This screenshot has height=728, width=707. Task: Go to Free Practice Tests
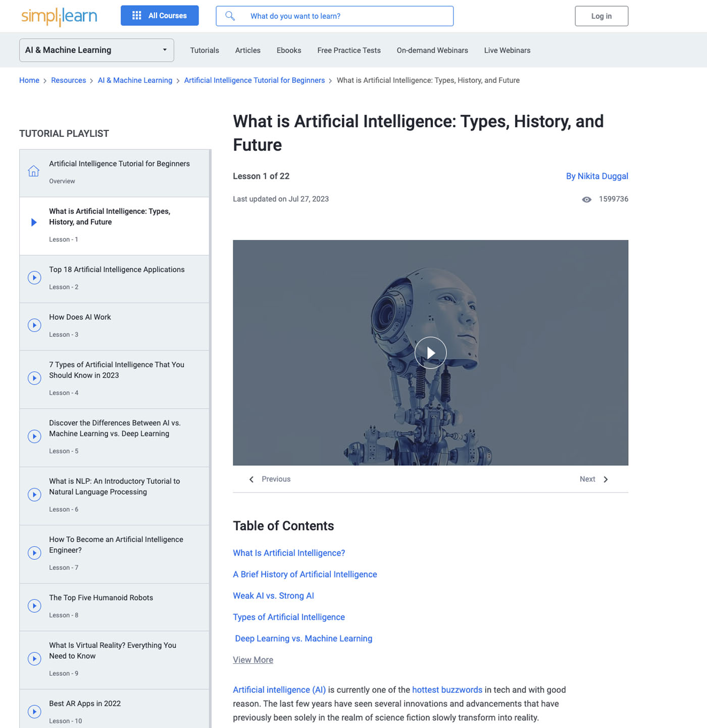tap(349, 51)
